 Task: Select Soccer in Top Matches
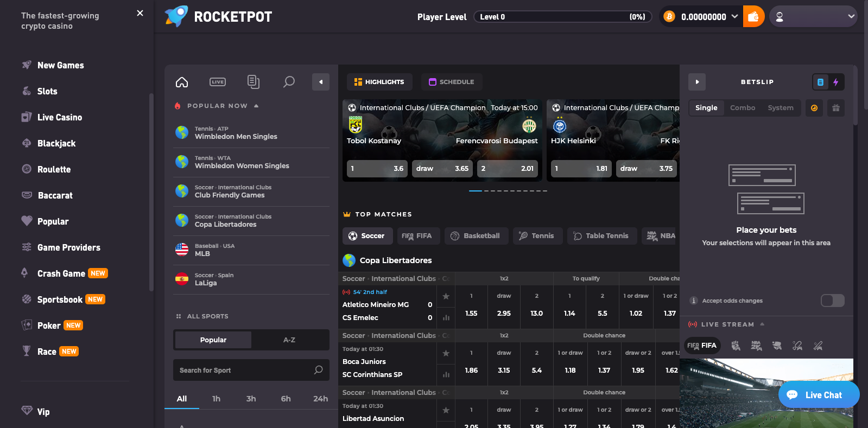[366, 236]
